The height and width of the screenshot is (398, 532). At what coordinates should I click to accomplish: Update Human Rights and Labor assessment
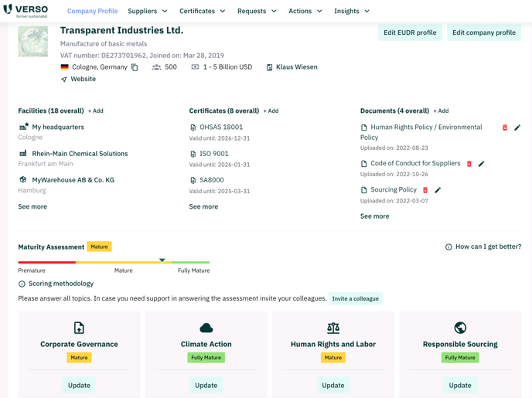pyautogui.click(x=333, y=385)
